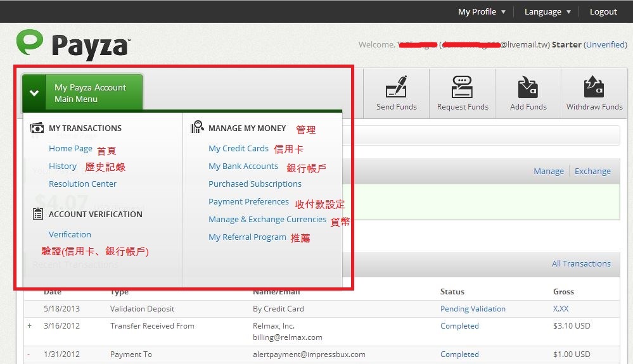
Task: Click the Transfer Received From cell
Action: click(152, 326)
